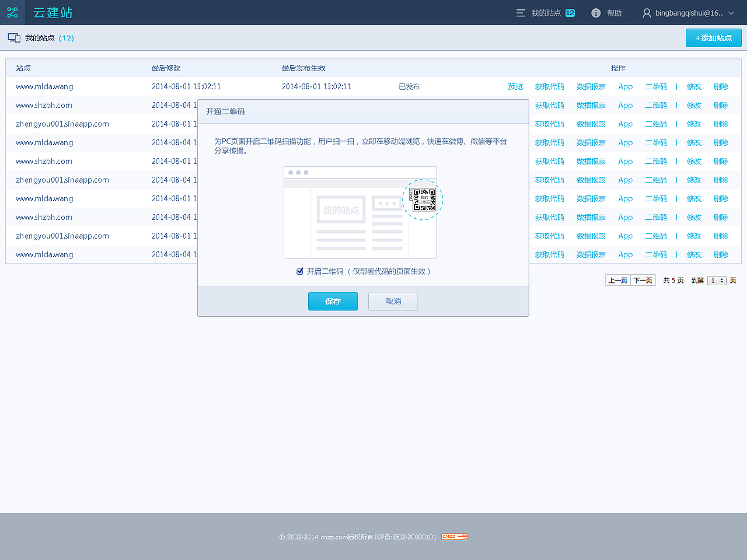Click the monitor icon beside 我的站点 (12)
Viewport: 747px width, 560px height.
point(14,38)
